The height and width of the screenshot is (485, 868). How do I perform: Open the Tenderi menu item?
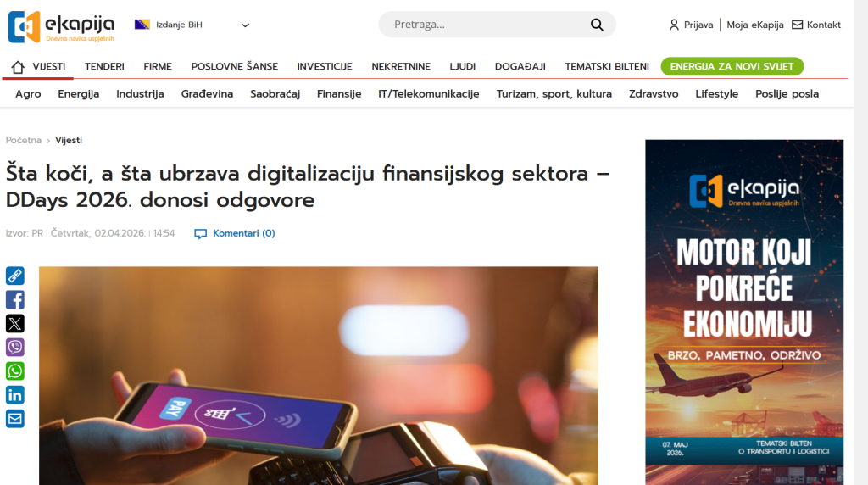tap(104, 66)
